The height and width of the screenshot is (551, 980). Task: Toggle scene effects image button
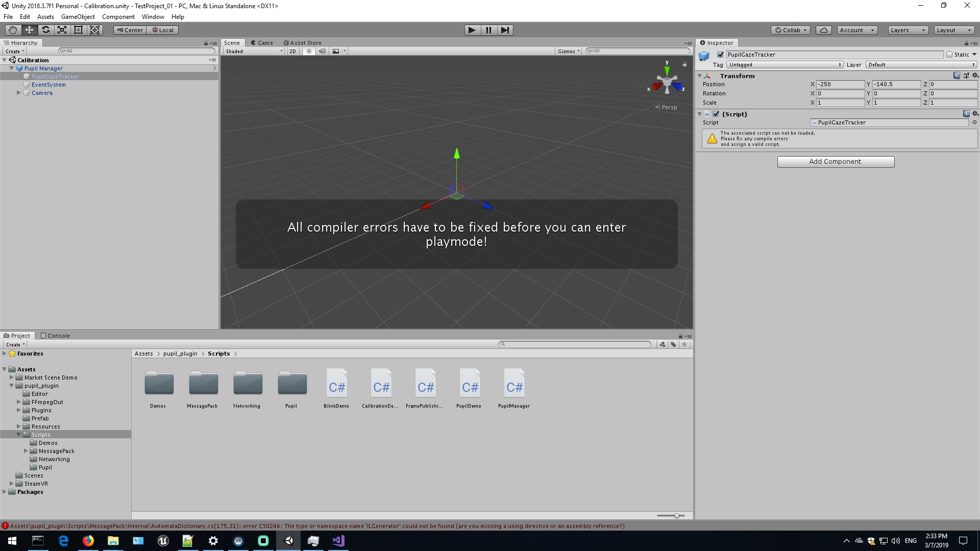pos(336,51)
